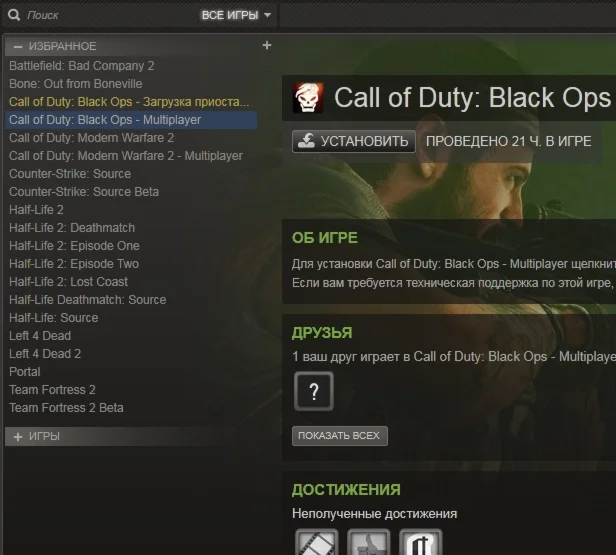Open the ВСЕ ИГРЫ filter dropdown

236,15
